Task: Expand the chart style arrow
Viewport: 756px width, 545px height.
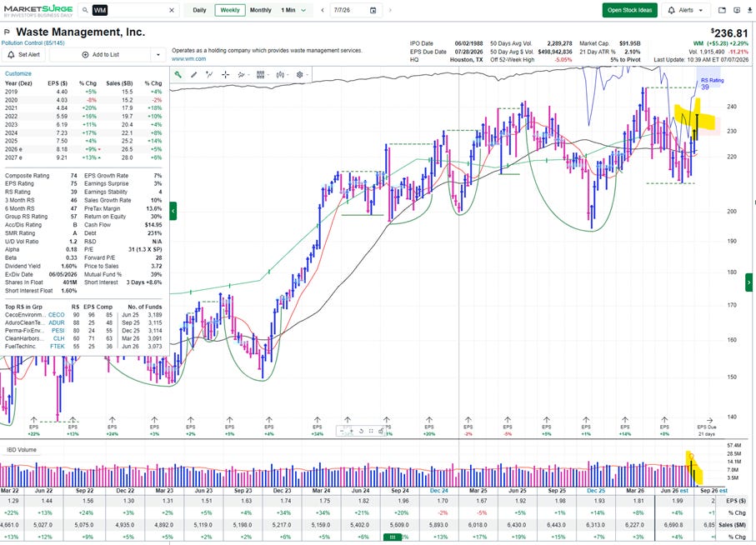Action: [x=288, y=75]
